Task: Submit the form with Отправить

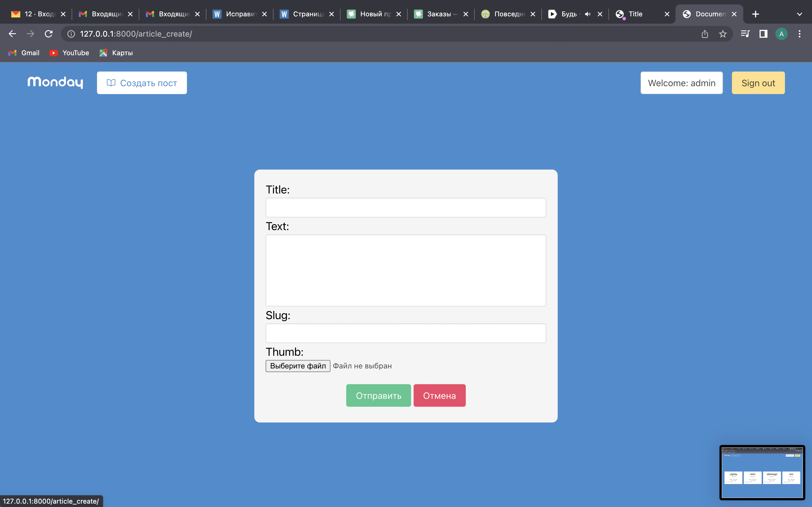Action: coord(378,395)
